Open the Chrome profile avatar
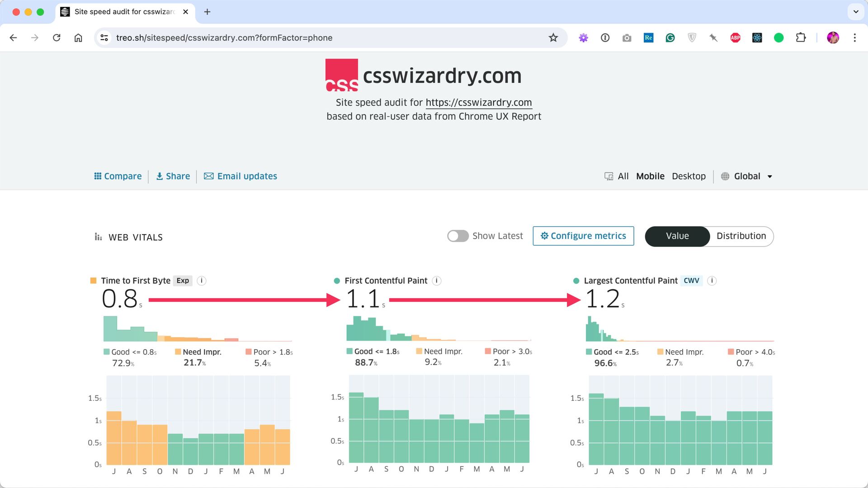The width and height of the screenshot is (868, 488). pyautogui.click(x=833, y=38)
